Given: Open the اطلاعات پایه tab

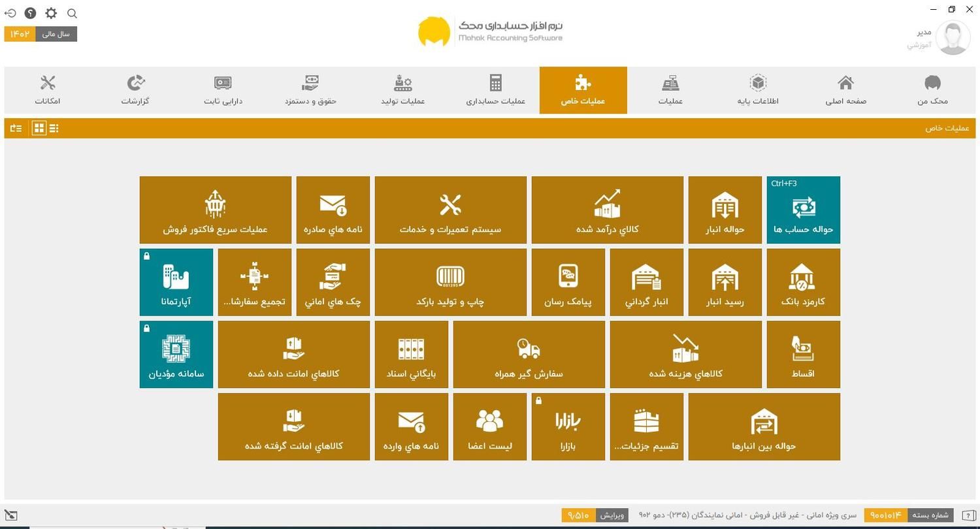Looking at the screenshot, I should point(757,90).
